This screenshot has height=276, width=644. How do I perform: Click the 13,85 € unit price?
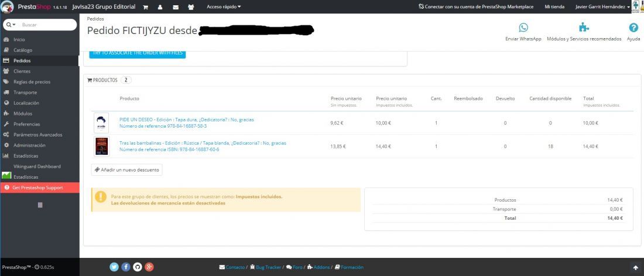[x=338, y=146]
